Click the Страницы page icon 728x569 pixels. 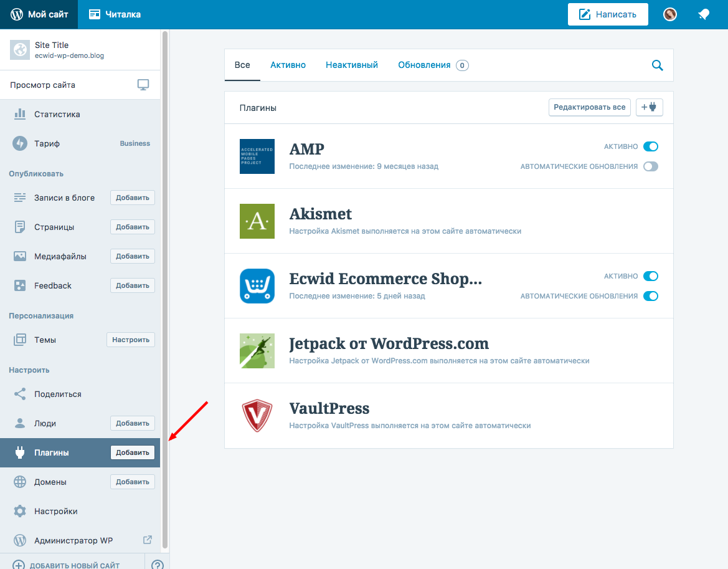[20, 227]
